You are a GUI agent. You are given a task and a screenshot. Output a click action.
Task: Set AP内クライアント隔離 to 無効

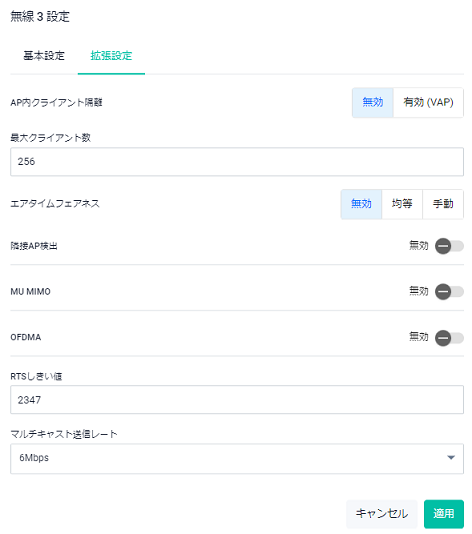point(373,102)
